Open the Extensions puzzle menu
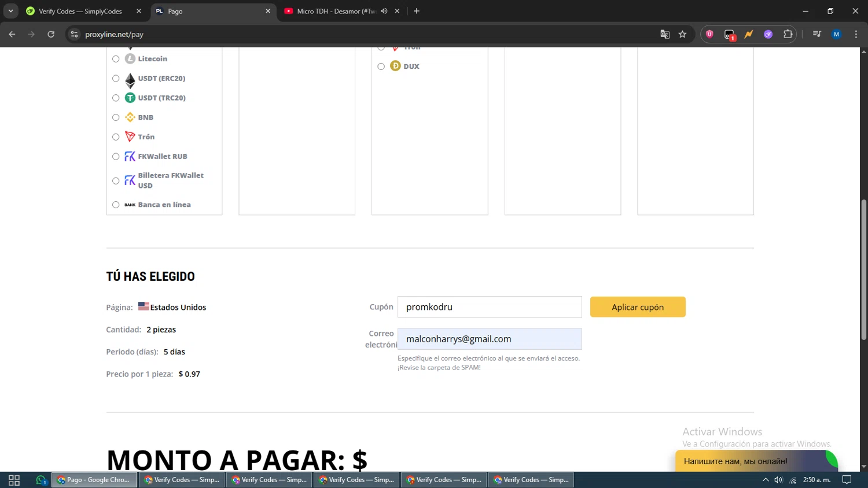This screenshot has width=868, height=488. coord(788,34)
